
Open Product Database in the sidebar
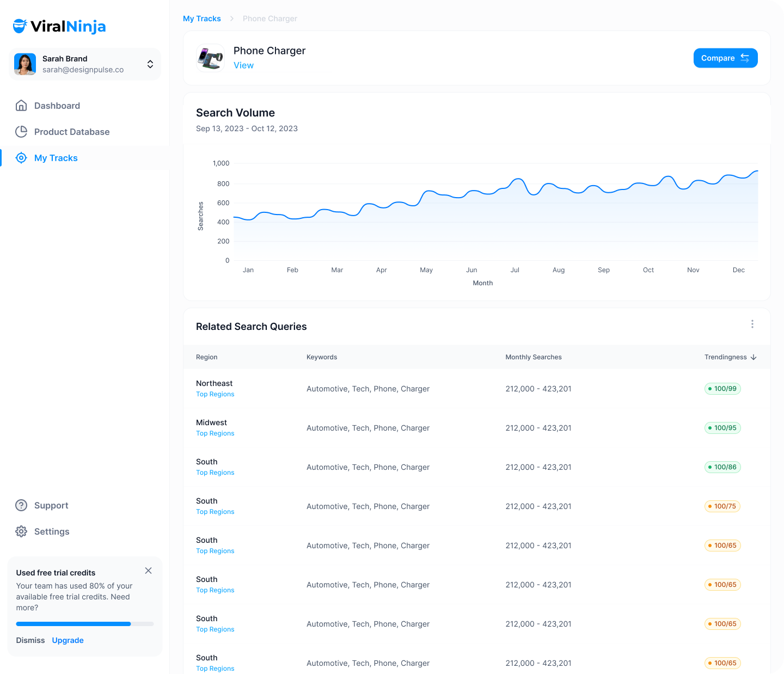72,132
